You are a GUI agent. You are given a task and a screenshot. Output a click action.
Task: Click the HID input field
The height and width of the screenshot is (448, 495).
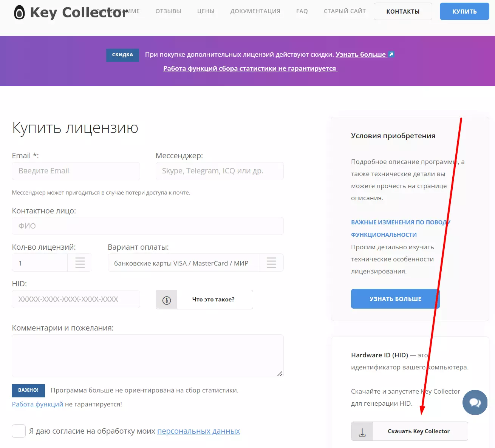click(76, 299)
